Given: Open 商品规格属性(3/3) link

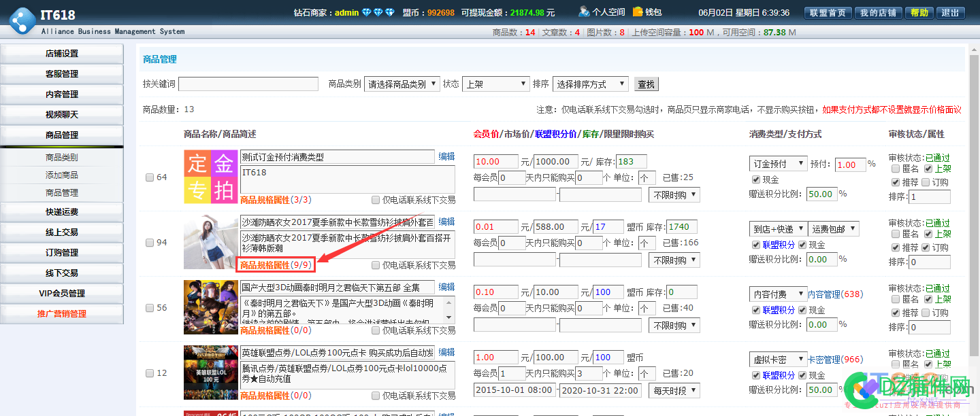Looking at the screenshot, I should 276,200.
